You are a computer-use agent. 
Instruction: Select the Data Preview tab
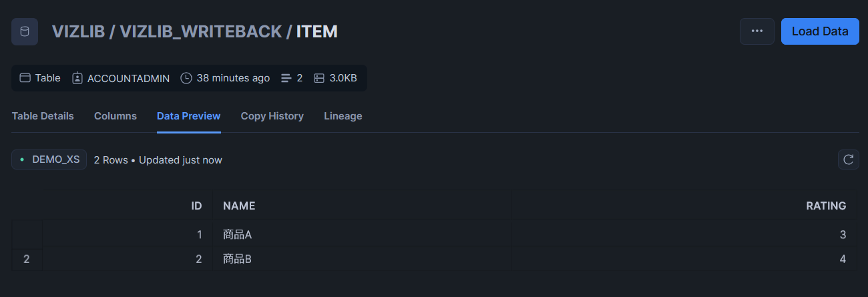tap(188, 116)
